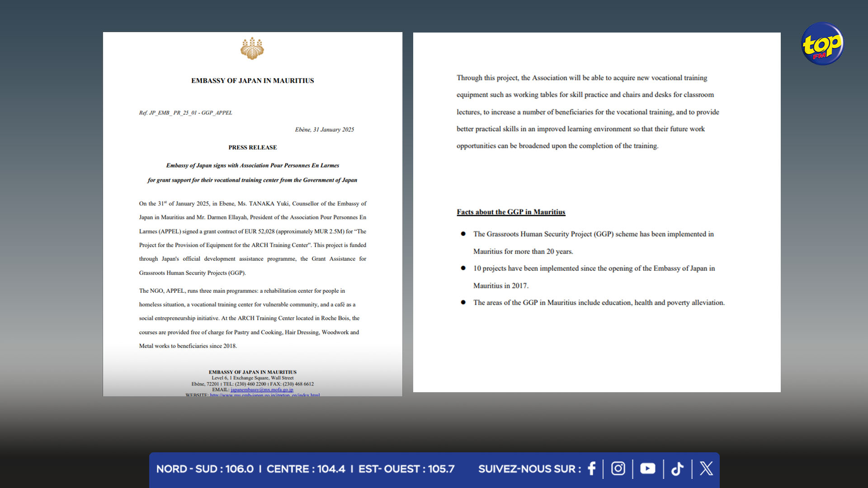The width and height of the screenshot is (868, 488).
Task: Click the Japanese government paulownia crest emblem
Action: coord(252,48)
